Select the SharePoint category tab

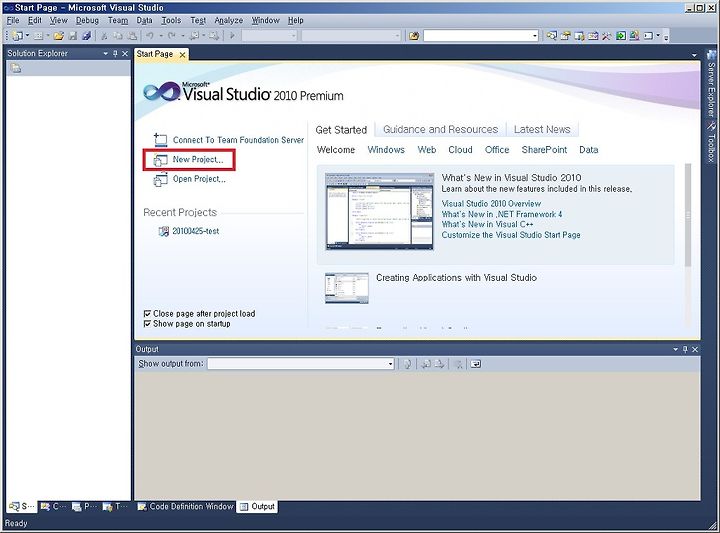(x=544, y=150)
